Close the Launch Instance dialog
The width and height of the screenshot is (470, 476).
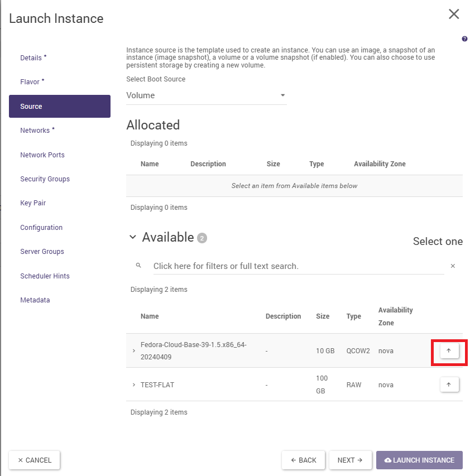[x=454, y=15]
